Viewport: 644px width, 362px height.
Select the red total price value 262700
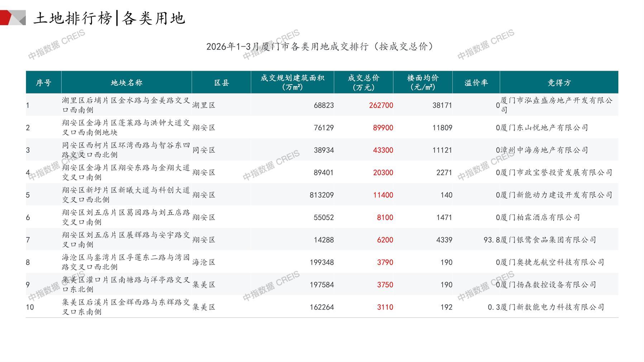381,105
